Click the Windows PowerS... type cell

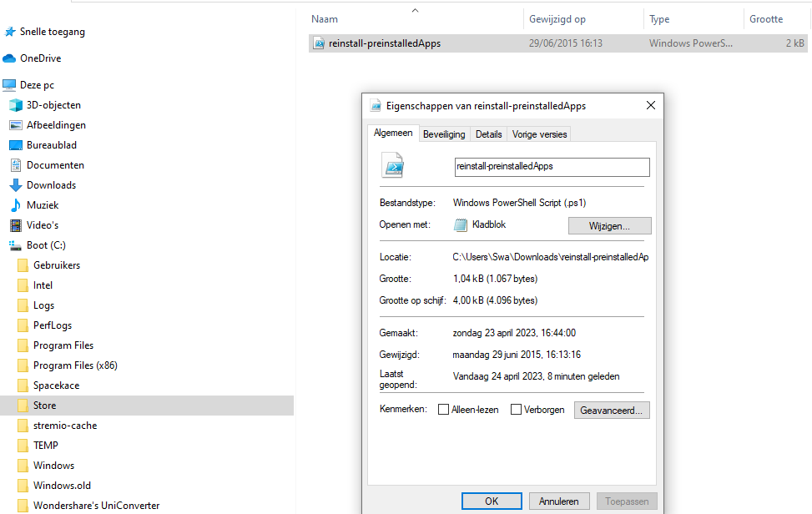(691, 43)
